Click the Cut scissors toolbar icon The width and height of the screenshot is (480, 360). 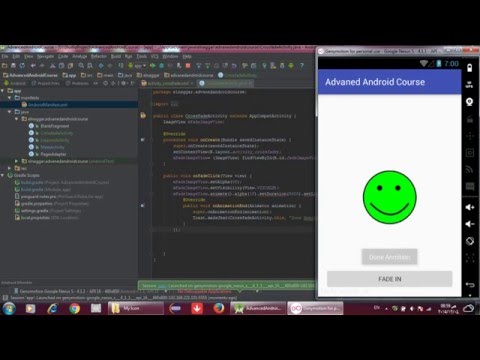(x=53, y=66)
